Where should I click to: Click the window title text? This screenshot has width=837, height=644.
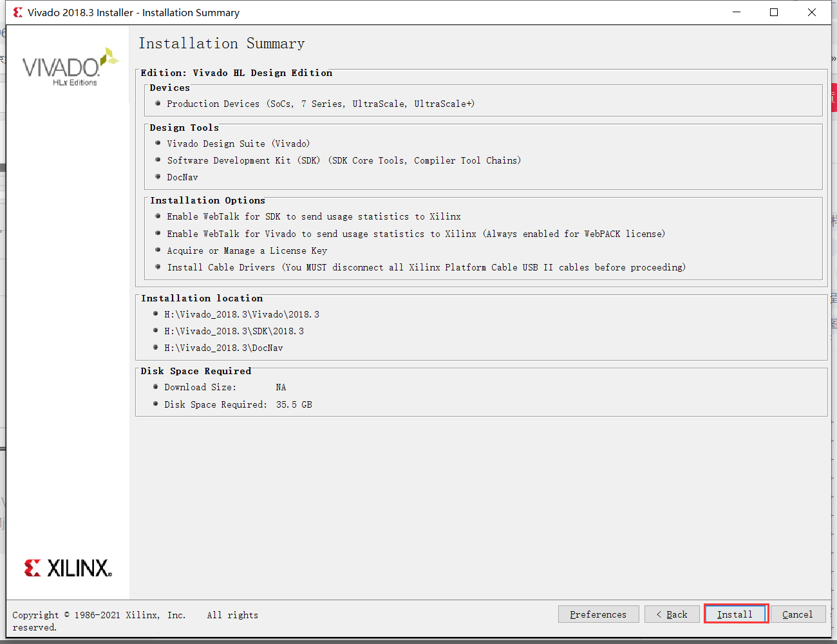[133, 12]
